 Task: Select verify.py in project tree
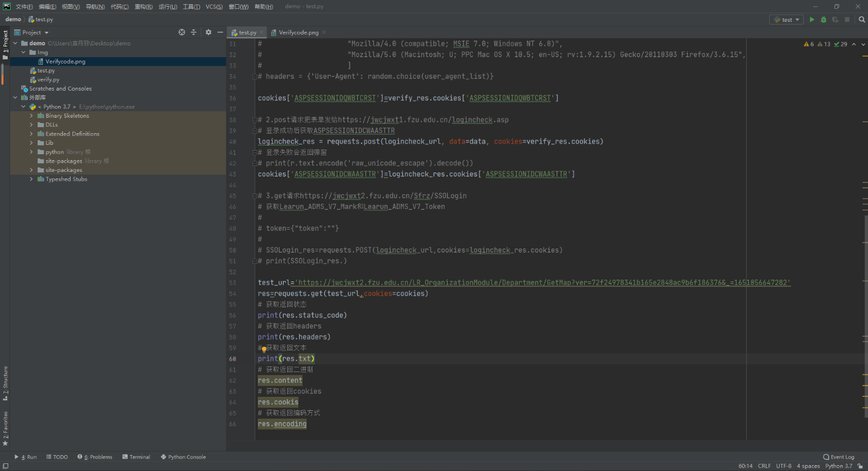point(48,79)
